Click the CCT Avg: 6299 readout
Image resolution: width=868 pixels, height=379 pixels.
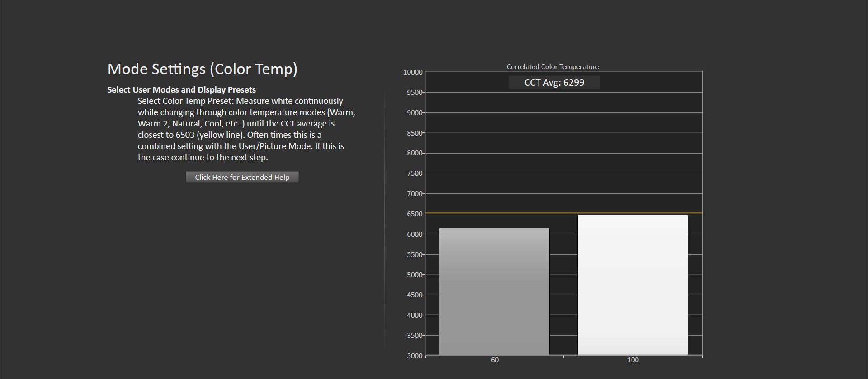point(554,82)
